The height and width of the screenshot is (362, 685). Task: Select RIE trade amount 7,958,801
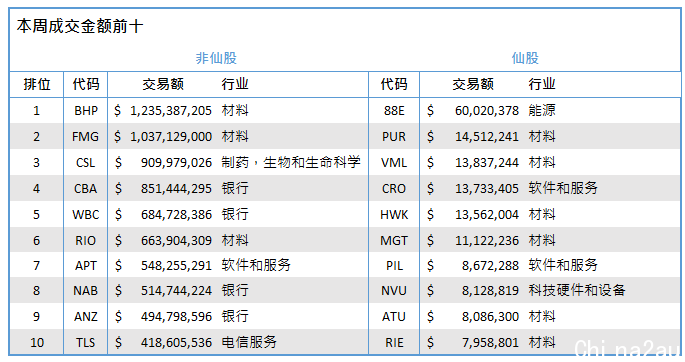(x=490, y=343)
